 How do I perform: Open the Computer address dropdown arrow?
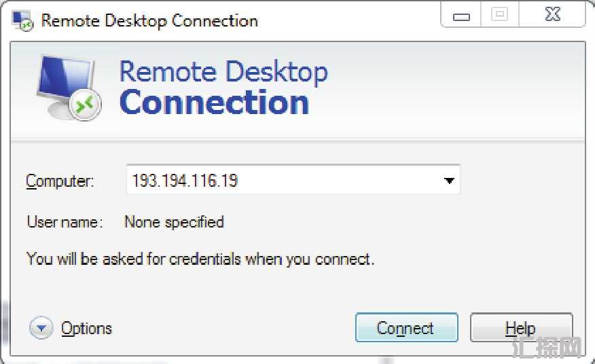tap(448, 181)
